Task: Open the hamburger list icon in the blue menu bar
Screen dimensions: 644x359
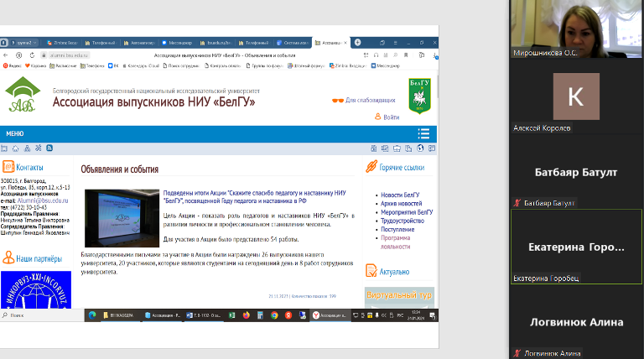Action: (x=423, y=133)
